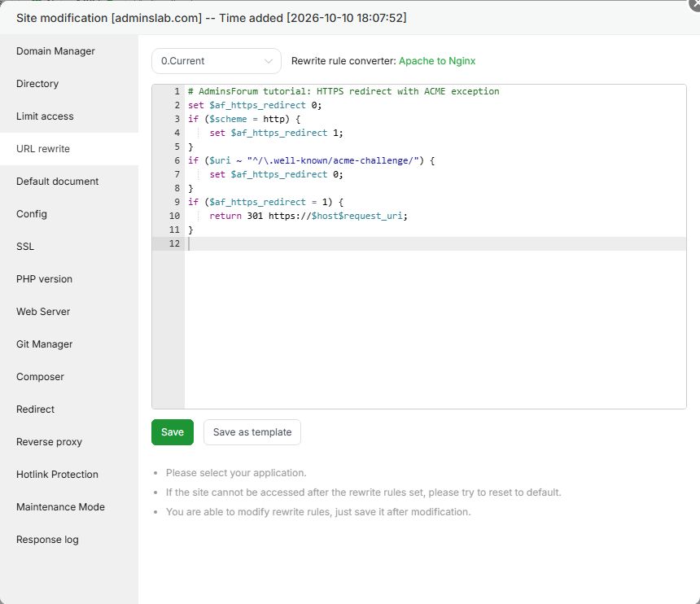Open the Directory settings
The width and height of the screenshot is (700, 604).
[x=37, y=84]
